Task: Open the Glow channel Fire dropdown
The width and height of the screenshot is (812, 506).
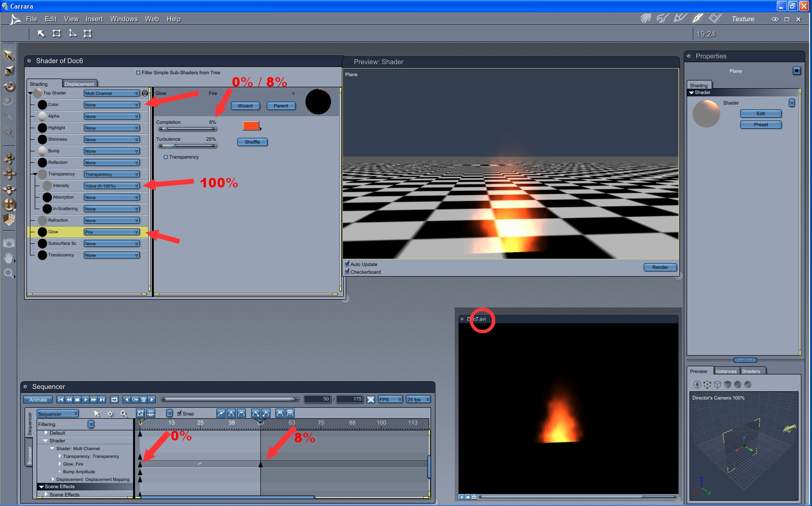Action: (x=112, y=232)
